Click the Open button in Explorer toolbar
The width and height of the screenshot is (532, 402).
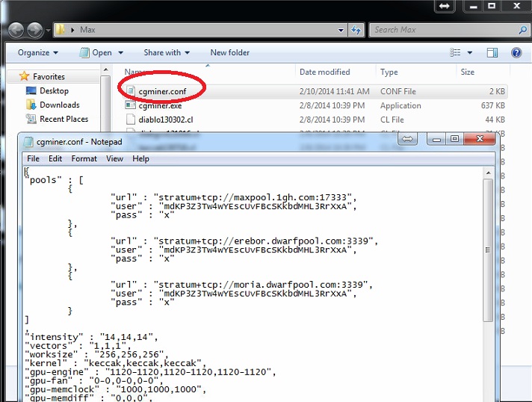pyautogui.click(x=96, y=52)
